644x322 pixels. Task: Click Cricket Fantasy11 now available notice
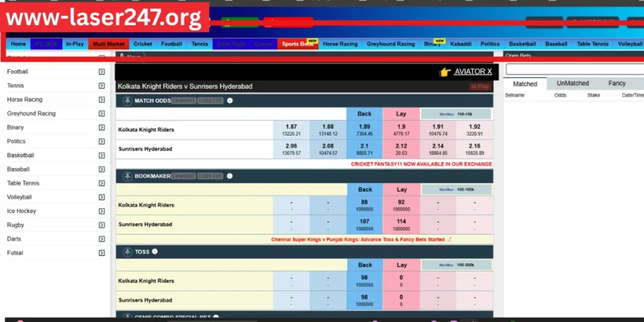[x=421, y=164]
